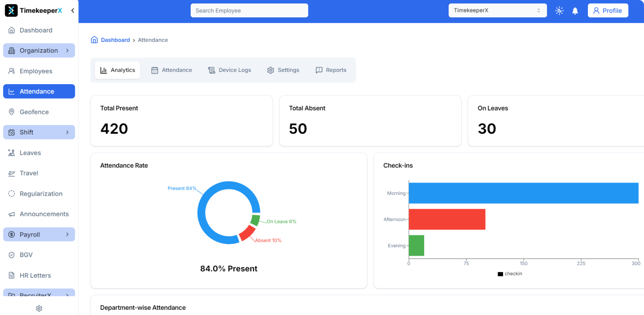Click the Profile button
Viewport: 644px width, 315px height.
coord(608,11)
